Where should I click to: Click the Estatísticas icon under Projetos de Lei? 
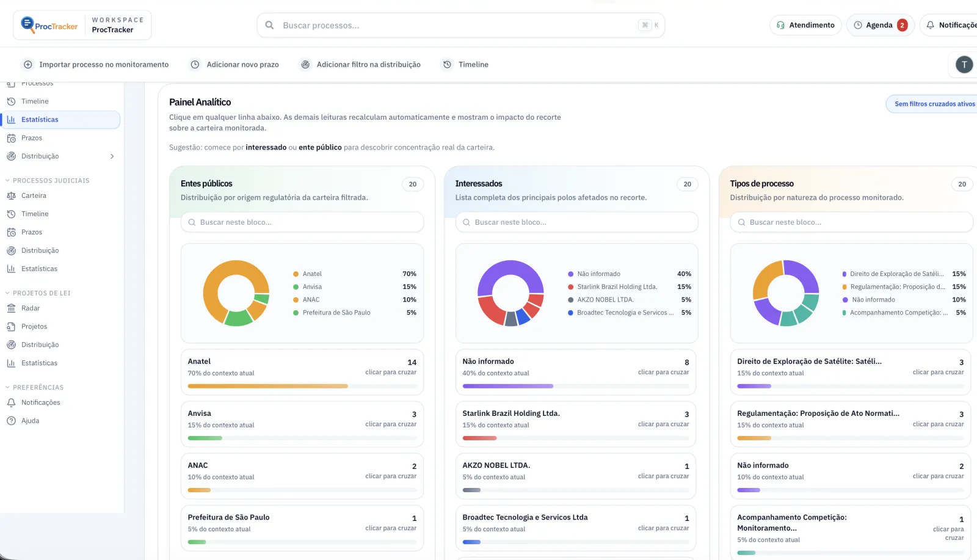(x=11, y=363)
